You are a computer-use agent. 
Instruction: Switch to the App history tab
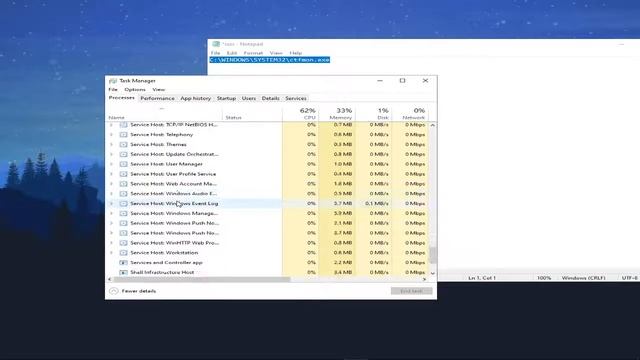click(196, 98)
